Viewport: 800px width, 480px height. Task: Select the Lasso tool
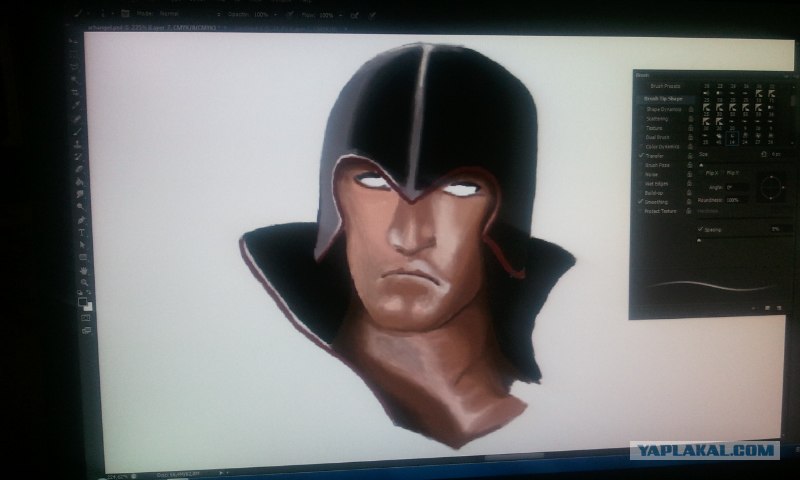pyautogui.click(x=74, y=66)
